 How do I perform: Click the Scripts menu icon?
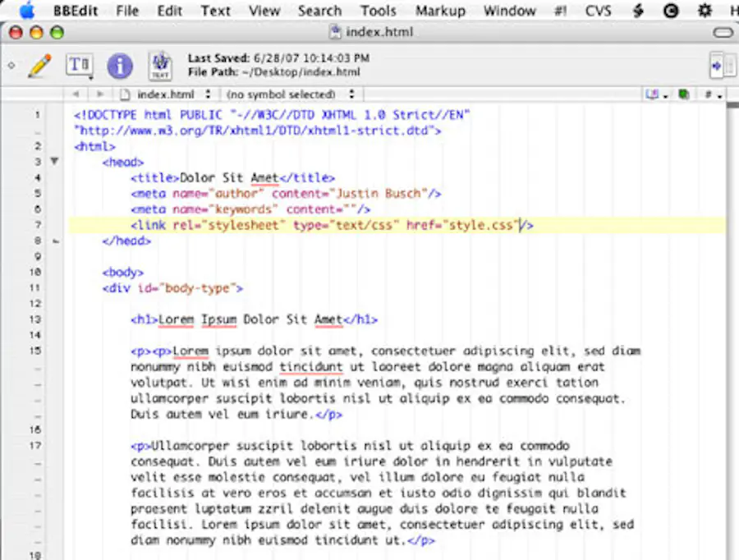(638, 11)
